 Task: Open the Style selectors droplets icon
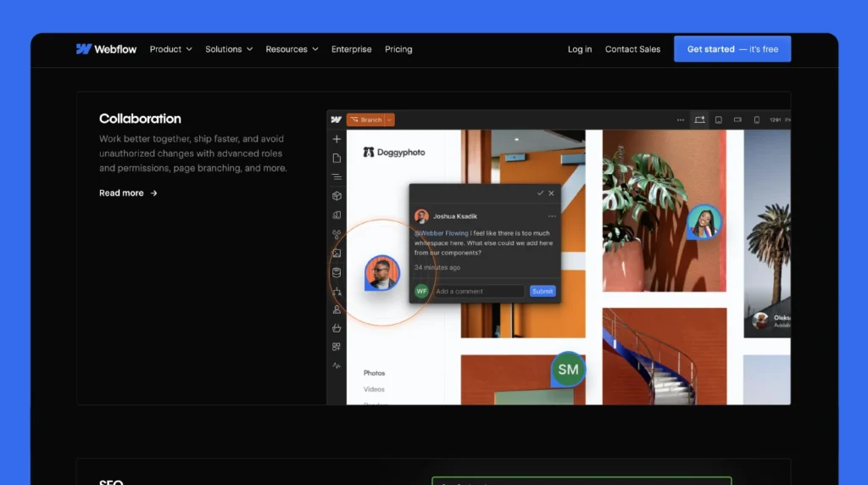(x=337, y=234)
